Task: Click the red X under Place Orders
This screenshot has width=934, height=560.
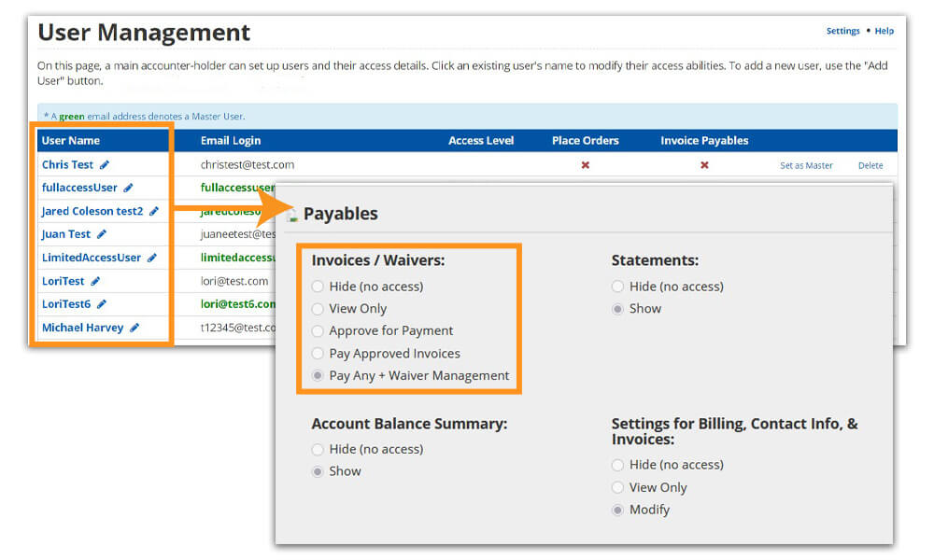Action: [586, 165]
